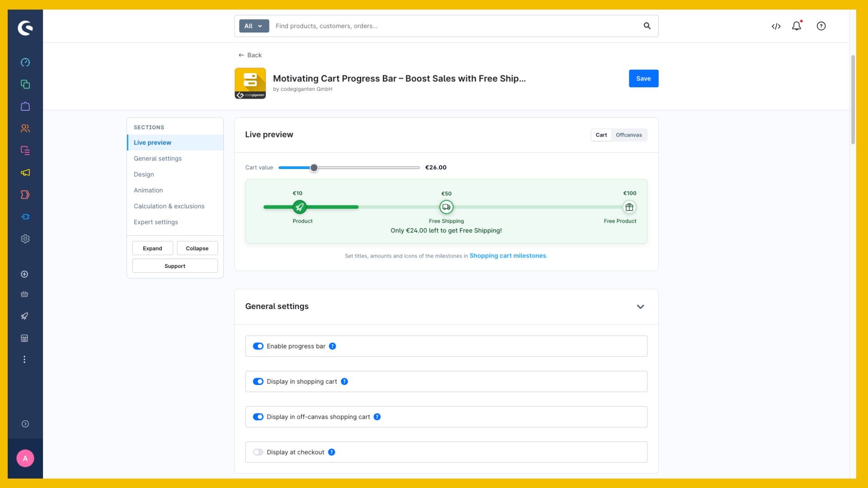Click the Collapse button
Screen dimensions: 868x488
197,248
